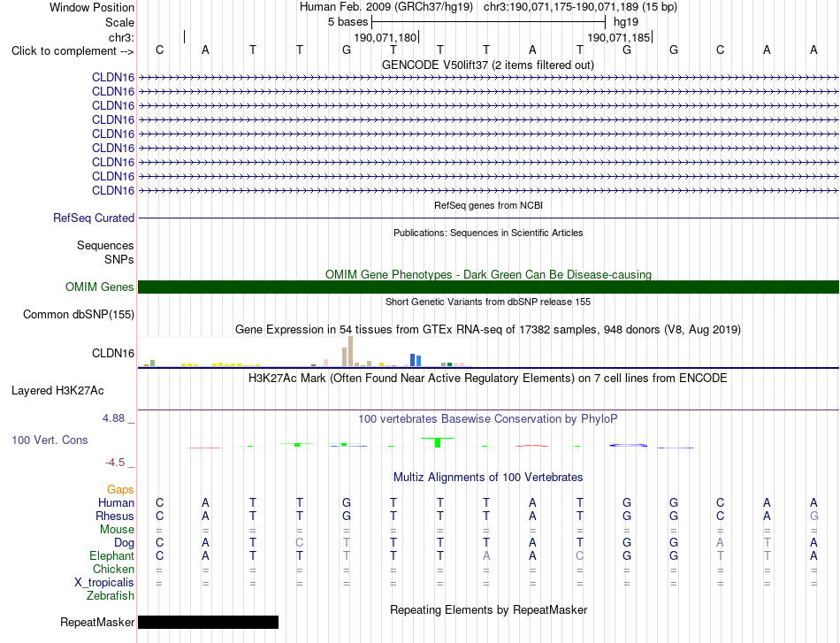Click the GTEx CLDN16 track label

[x=113, y=353]
